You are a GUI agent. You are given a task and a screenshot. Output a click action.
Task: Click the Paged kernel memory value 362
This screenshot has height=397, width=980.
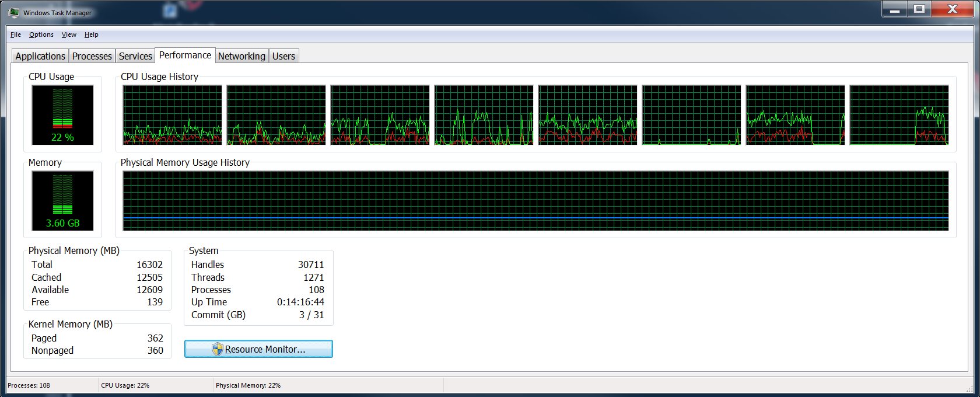(x=155, y=338)
